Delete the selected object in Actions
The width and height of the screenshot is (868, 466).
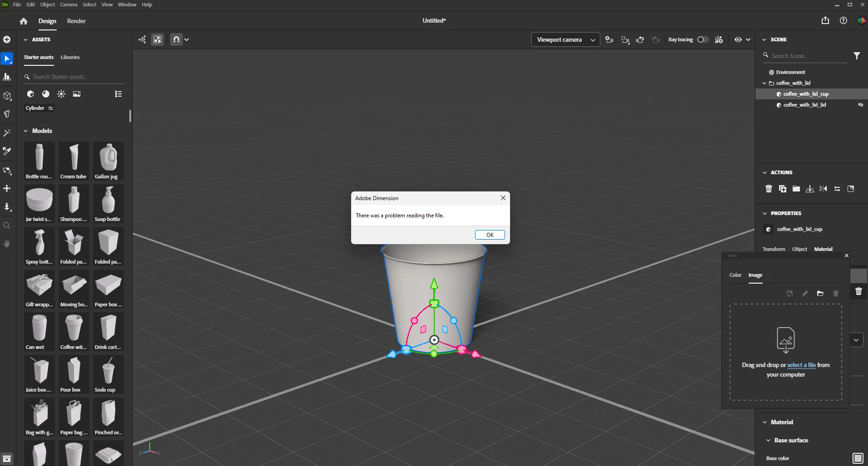769,189
